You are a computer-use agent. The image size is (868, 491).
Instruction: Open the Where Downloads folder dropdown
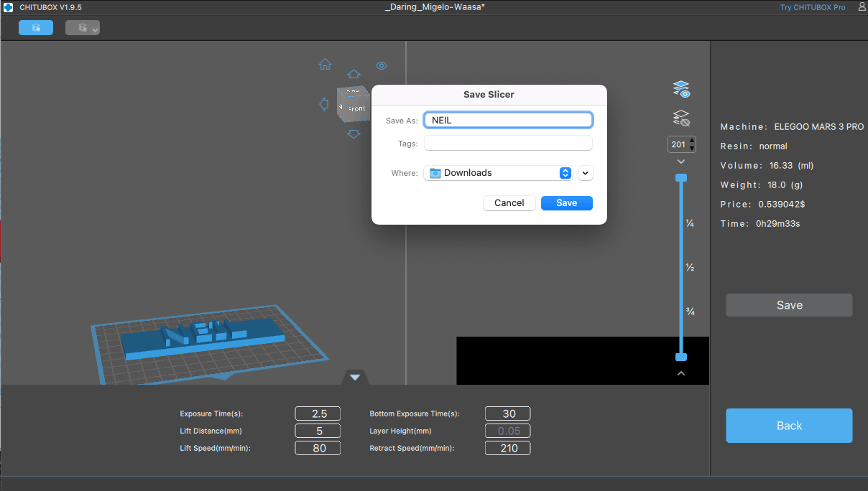(498, 173)
